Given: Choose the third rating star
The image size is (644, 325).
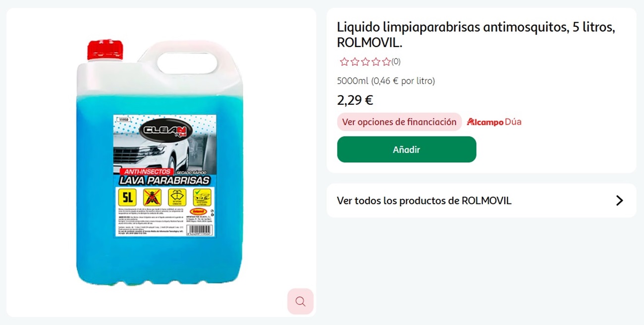Looking at the screenshot, I should click(365, 62).
